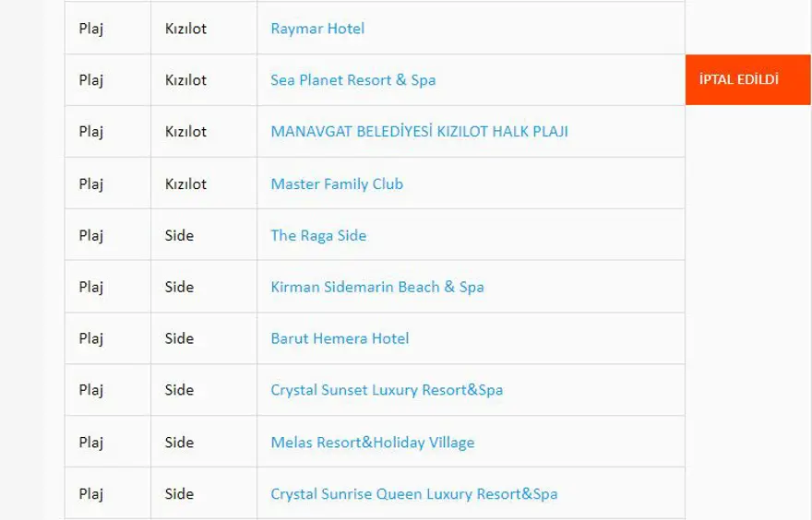Click Kızılot cell in Raymar Hotel row
This screenshot has height=520, width=812.
click(185, 29)
